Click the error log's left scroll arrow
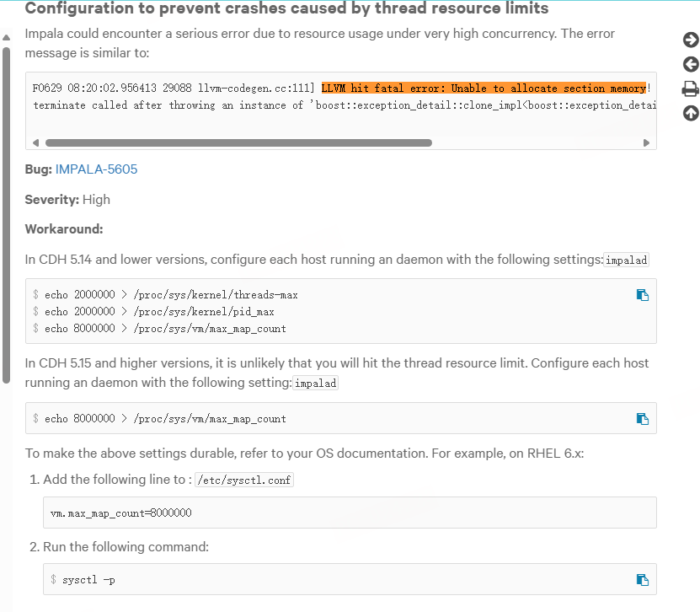 pyautogui.click(x=35, y=142)
